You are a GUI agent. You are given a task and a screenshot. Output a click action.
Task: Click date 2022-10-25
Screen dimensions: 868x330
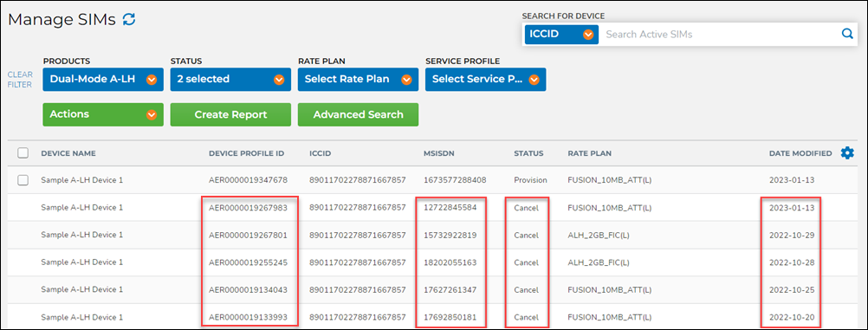[x=792, y=289]
